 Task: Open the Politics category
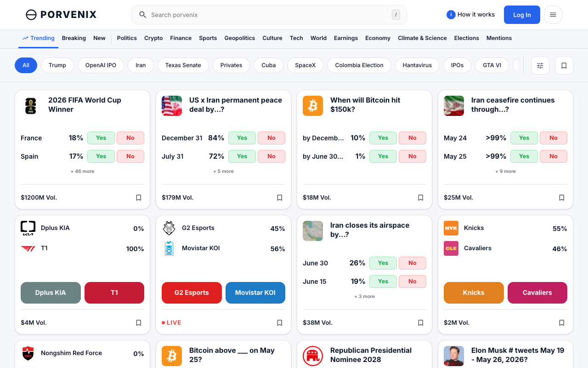tap(127, 38)
